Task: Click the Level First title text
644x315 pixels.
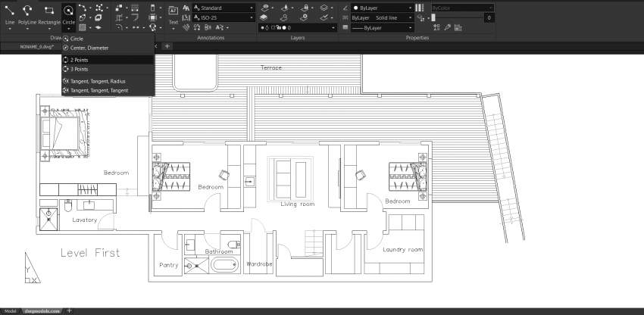Action: tap(90, 253)
